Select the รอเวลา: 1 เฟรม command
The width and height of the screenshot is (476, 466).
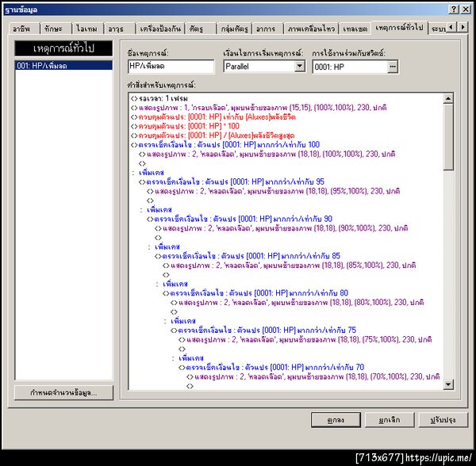click(159, 98)
